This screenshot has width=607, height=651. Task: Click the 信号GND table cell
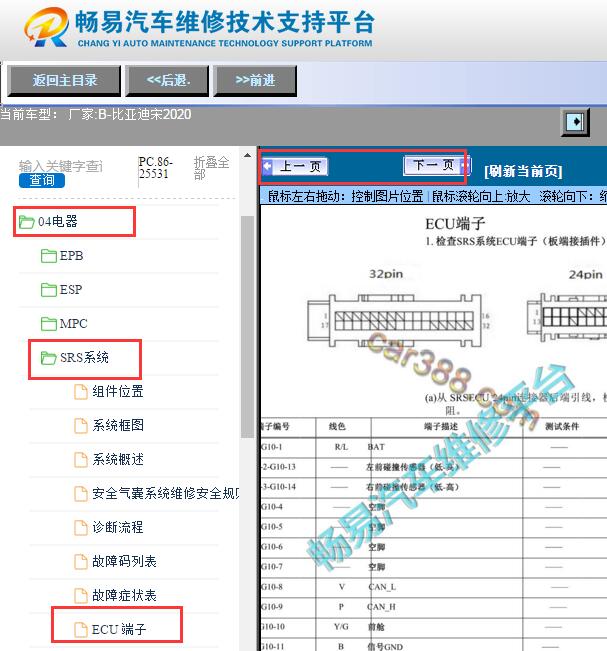pos(385,646)
